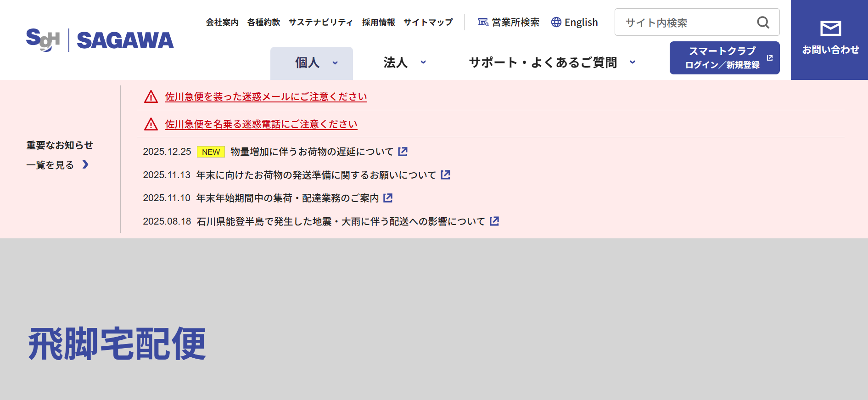Click the globe icon beside English

coord(556,22)
